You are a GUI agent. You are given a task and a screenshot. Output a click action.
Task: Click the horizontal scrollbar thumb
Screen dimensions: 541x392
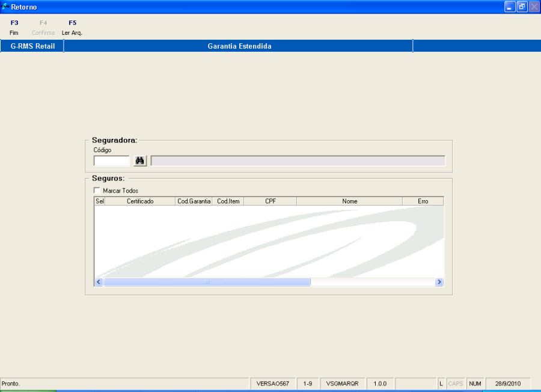click(x=207, y=282)
